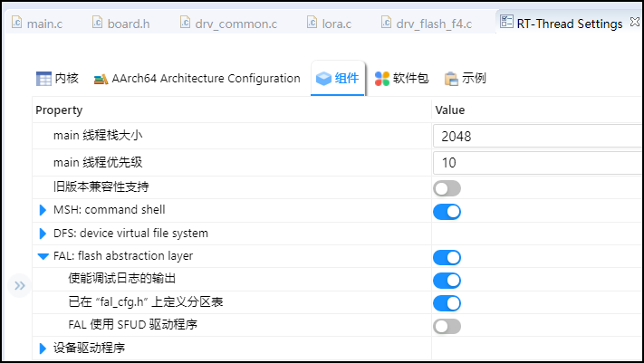
Task: Toggle off 使能调试日志的输出
Action: click(447, 281)
